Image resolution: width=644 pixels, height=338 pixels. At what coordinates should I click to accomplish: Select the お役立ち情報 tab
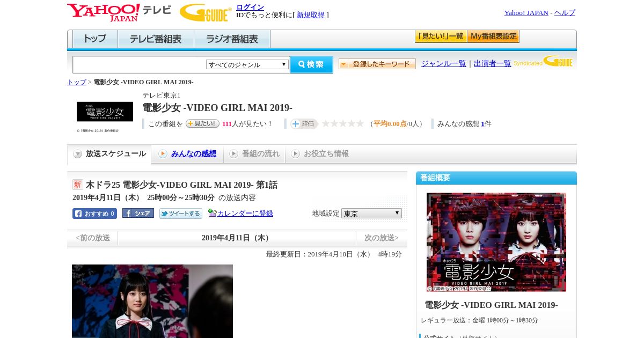pyautogui.click(x=320, y=154)
